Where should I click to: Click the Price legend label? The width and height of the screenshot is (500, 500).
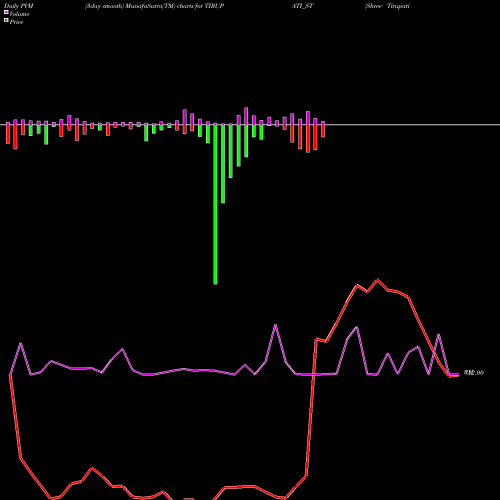16,22
